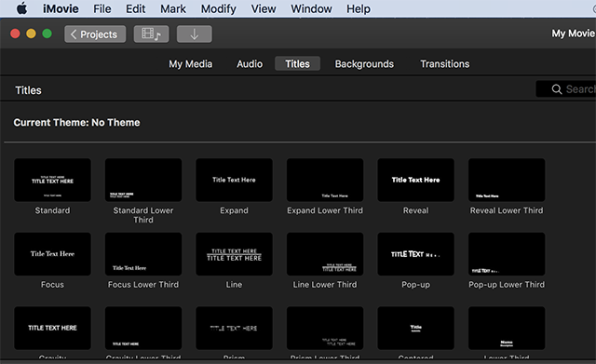Click the green full-screen window button

[x=47, y=34]
